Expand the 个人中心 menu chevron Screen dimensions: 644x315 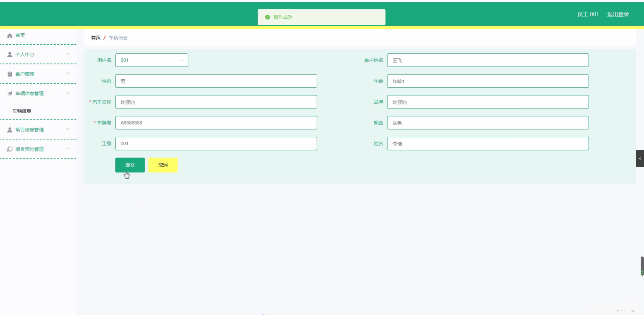click(x=67, y=54)
